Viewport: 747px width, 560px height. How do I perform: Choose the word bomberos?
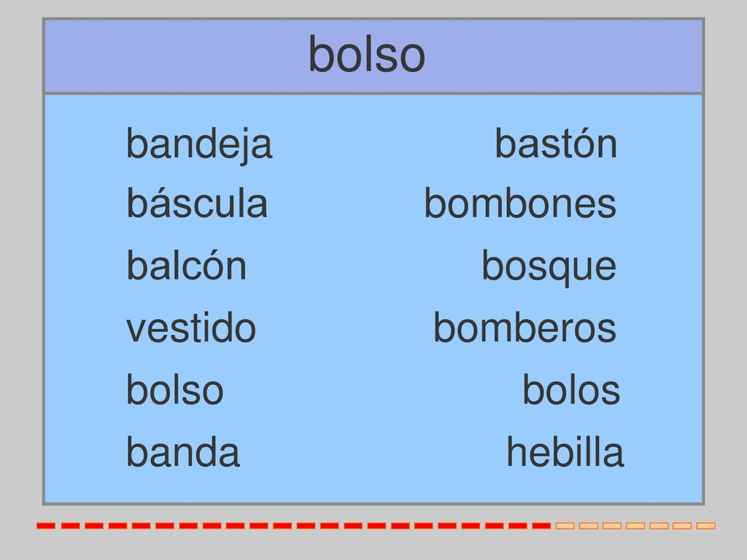[x=525, y=327]
